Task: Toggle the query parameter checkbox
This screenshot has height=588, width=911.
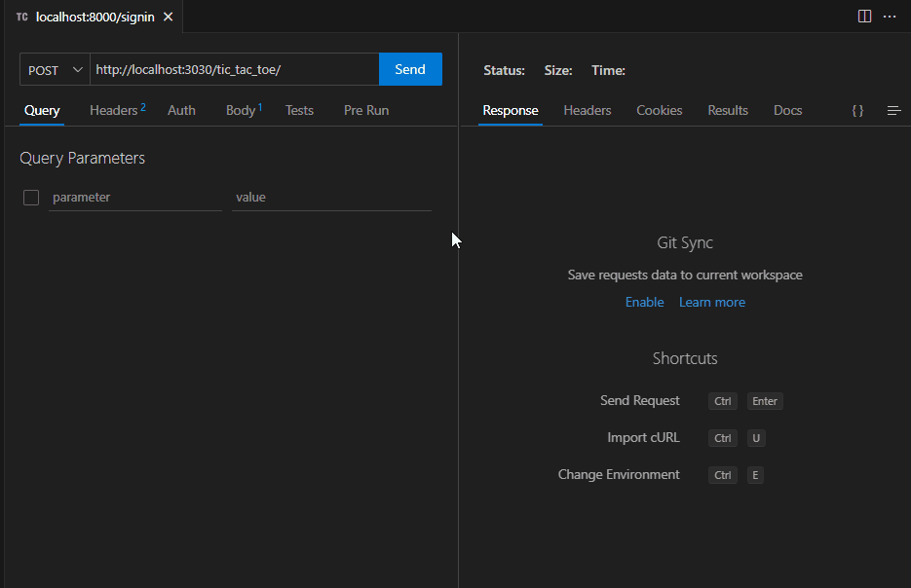Action: point(31,198)
